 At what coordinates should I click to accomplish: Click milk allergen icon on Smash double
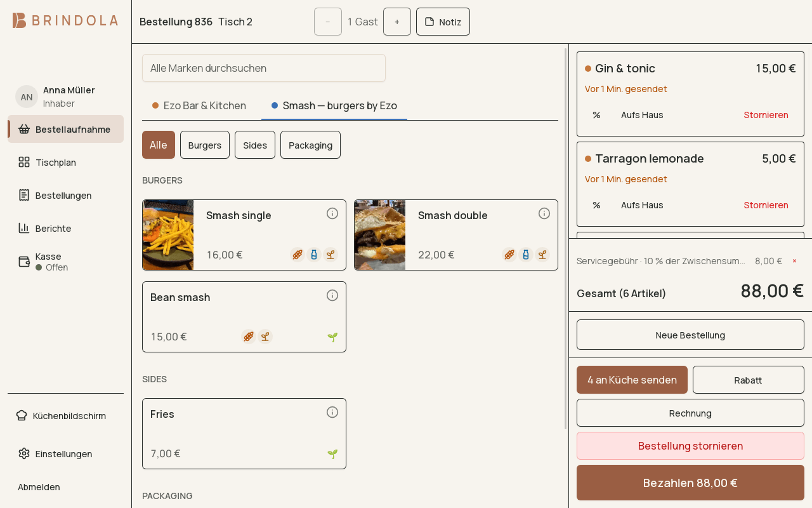click(x=526, y=255)
